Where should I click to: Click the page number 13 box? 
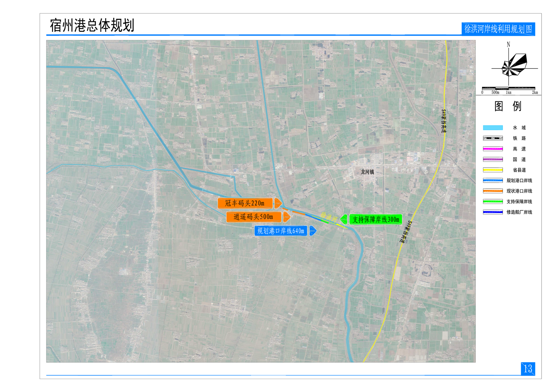(527, 369)
